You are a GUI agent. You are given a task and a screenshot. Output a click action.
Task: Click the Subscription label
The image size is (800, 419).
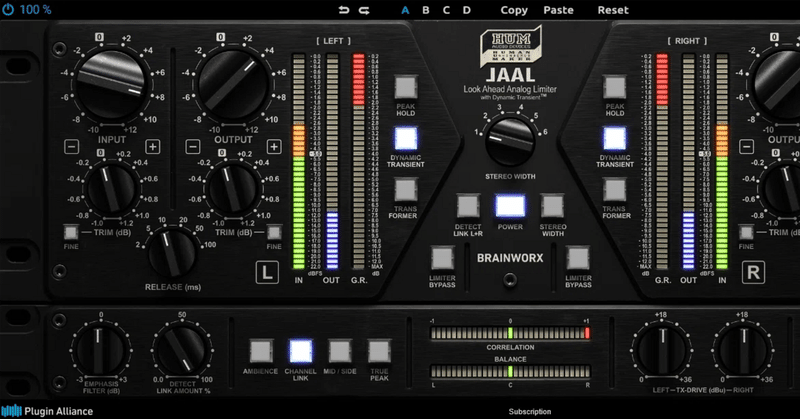point(530,411)
